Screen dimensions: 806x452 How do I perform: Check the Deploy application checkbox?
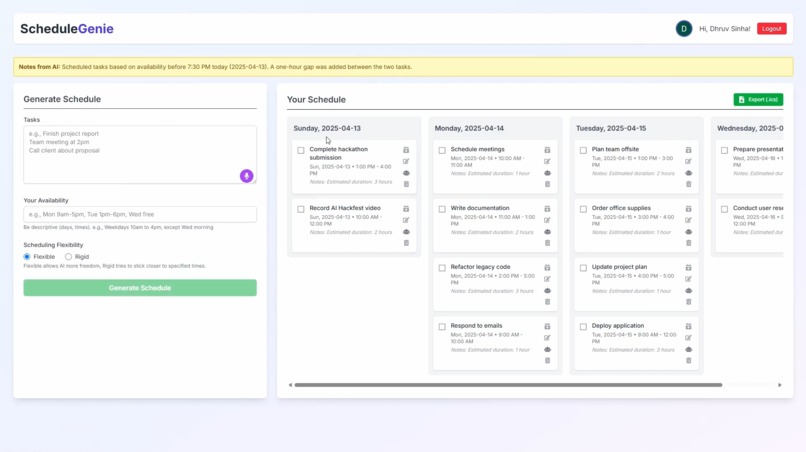(583, 327)
